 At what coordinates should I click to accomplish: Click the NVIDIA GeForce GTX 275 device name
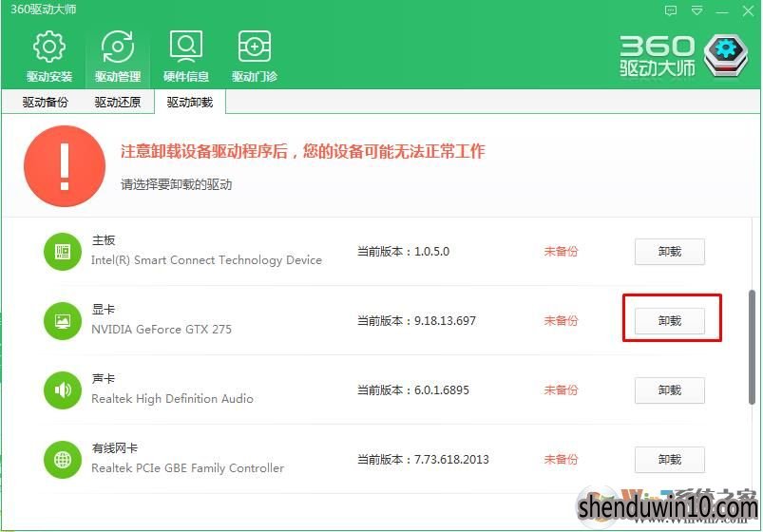pos(162,330)
